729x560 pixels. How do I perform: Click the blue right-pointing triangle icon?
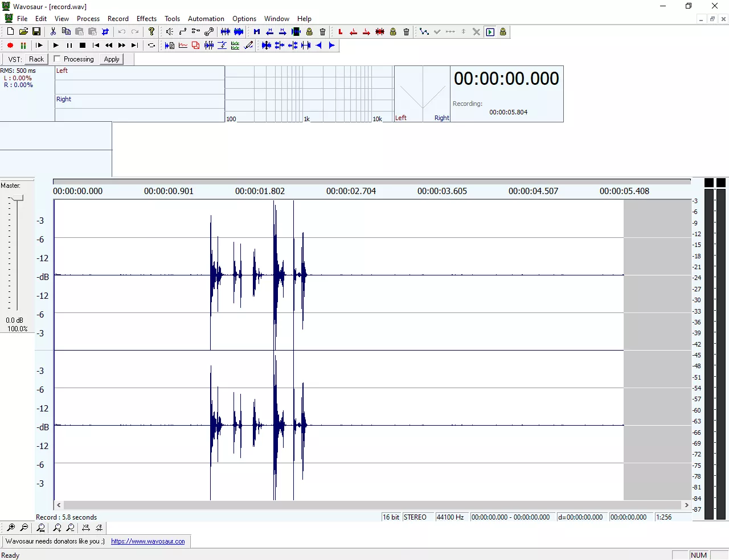tap(332, 46)
